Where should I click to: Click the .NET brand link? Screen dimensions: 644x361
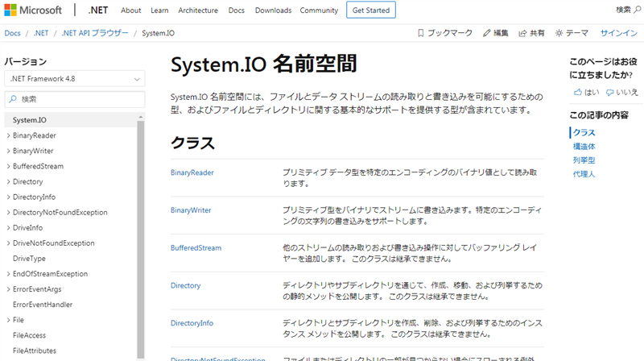[x=97, y=10]
